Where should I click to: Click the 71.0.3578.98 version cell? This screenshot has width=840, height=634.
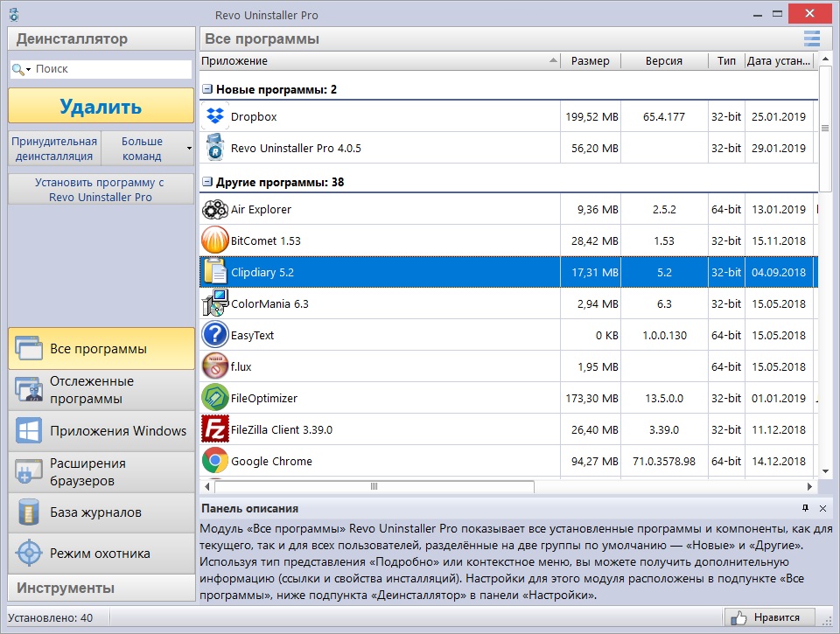[664, 461]
